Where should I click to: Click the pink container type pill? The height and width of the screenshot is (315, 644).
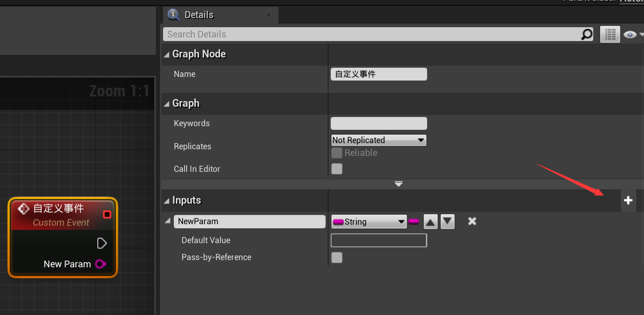tap(414, 222)
